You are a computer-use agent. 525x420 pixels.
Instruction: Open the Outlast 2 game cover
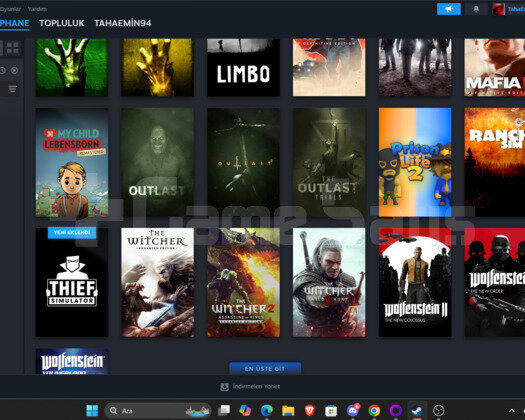[243, 162]
